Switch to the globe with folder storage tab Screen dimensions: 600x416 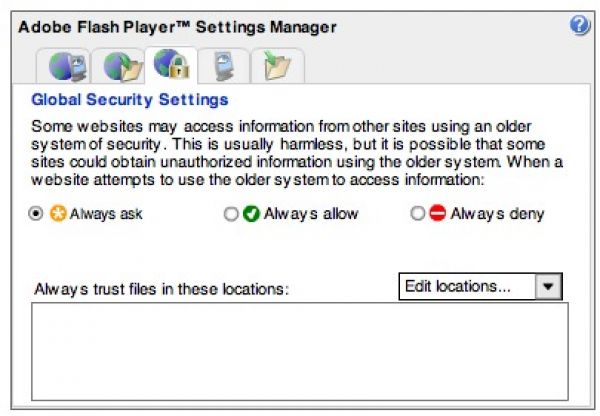click(x=121, y=67)
